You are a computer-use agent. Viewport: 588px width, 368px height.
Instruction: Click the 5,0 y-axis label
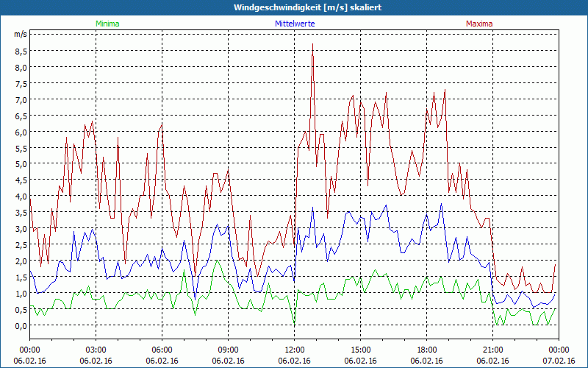[21, 164]
